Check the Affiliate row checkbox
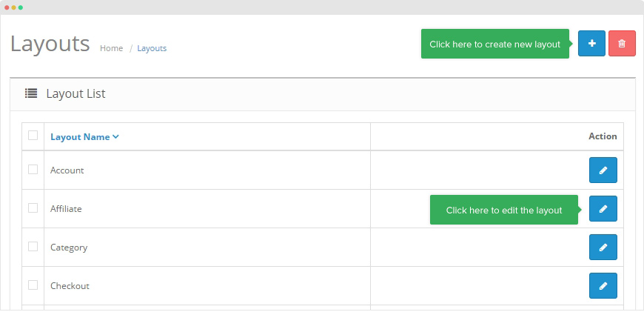Viewport: 644px width, 312px height. click(33, 208)
